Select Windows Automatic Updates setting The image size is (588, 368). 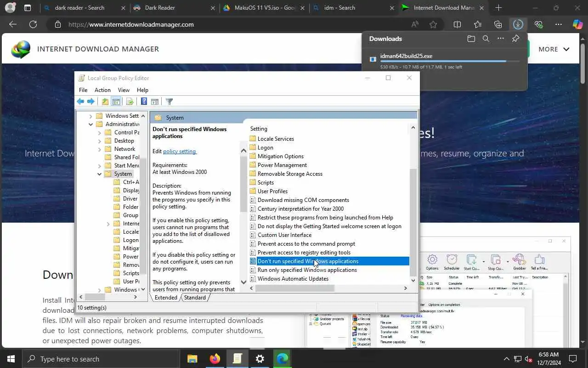293,279
